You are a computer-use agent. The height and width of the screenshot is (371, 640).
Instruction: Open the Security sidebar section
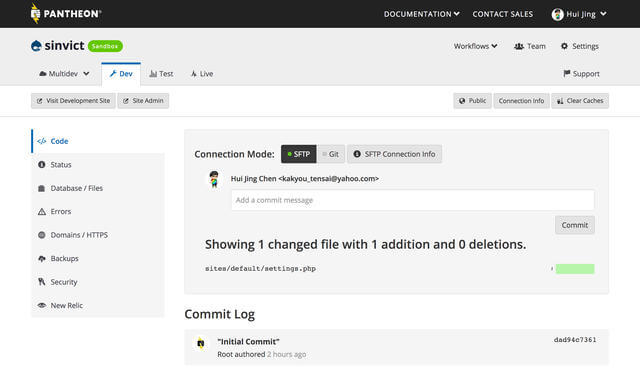tap(98, 282)
